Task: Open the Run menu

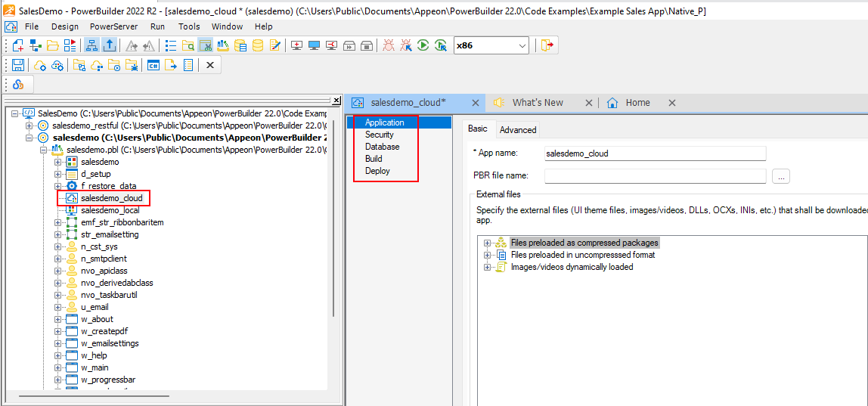Action: 157,26
